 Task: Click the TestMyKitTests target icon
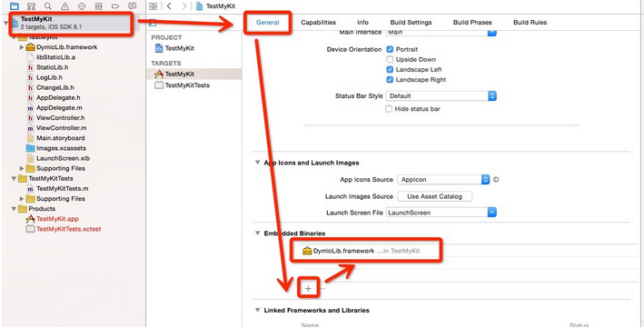tap(159, 85)
